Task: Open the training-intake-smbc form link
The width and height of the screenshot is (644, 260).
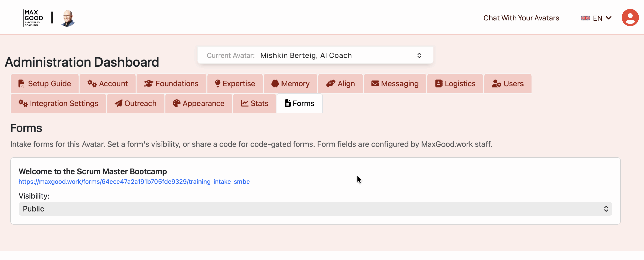Action: coord(134,182)
